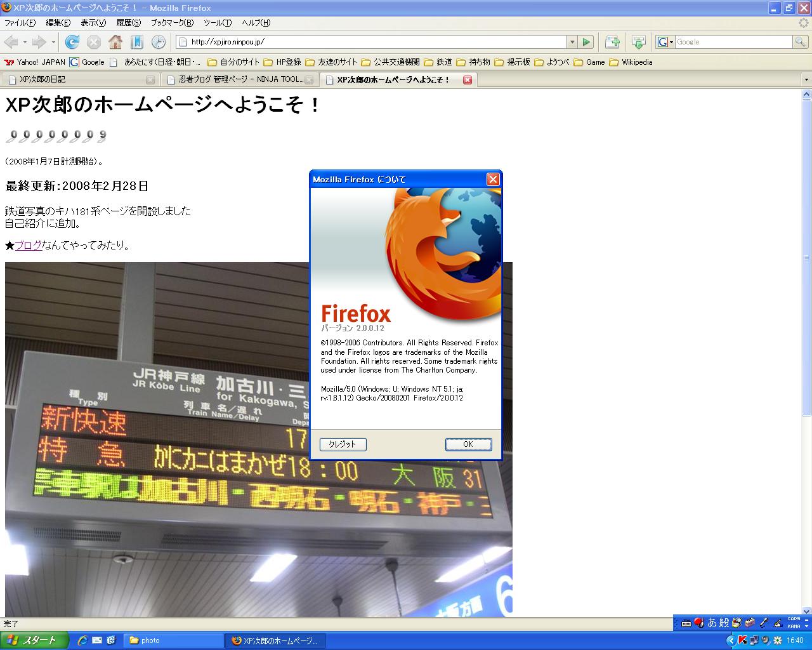
Task: Open the list all tabs dropdown
Action: click(806, 80)
